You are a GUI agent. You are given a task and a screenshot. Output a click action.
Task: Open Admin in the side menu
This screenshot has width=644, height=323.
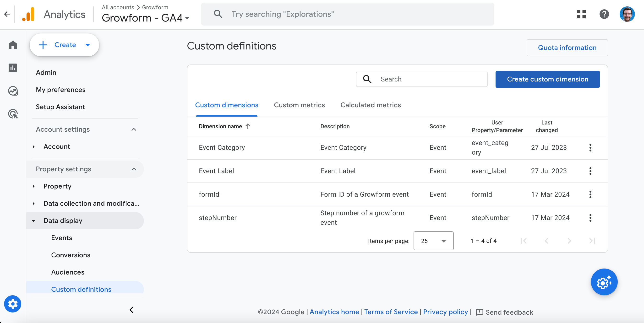tap(46, 72)
